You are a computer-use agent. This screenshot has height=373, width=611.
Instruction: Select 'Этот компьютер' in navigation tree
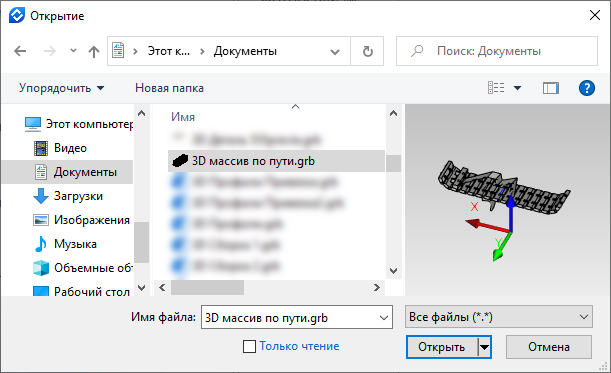click(89, 124)
